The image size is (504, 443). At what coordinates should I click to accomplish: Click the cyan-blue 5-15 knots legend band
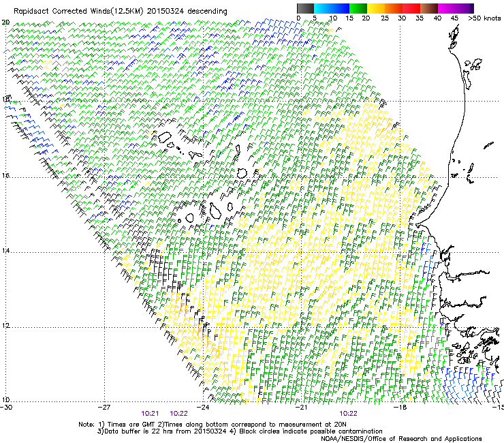point(332,8)
